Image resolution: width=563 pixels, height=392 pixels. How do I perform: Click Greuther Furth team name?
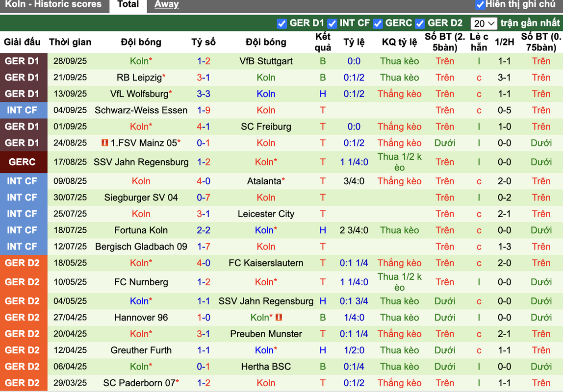[x=141, y=350]
